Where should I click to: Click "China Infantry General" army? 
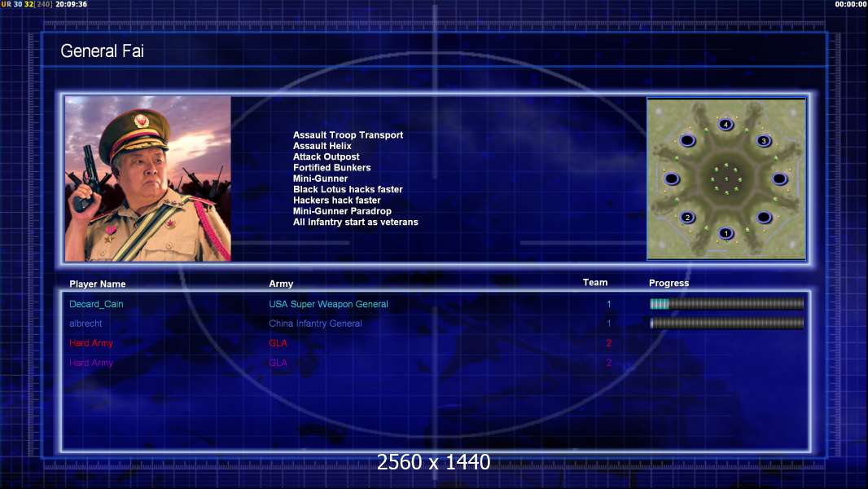point(316,324)
